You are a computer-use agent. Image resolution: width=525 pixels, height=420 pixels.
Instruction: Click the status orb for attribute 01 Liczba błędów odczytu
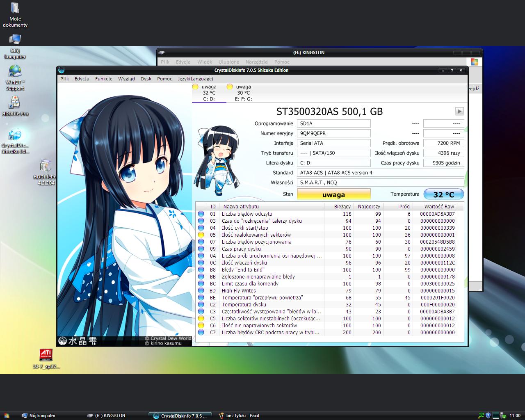(x=201, y=214)
